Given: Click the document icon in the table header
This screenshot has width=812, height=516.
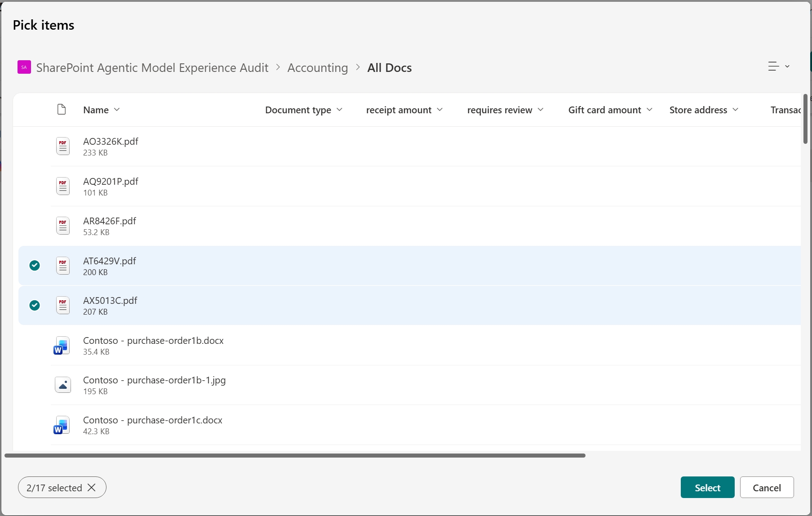Looking at the screenshot, I should [61, 109].
